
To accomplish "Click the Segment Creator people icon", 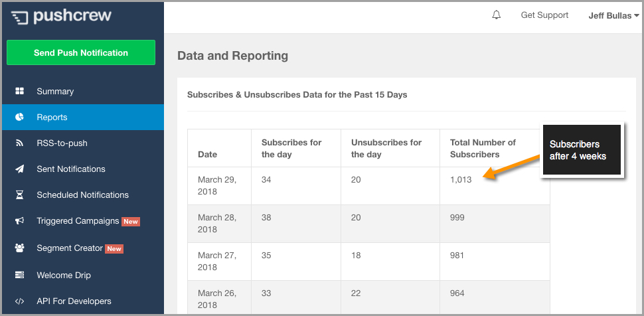I will point(19,248).
